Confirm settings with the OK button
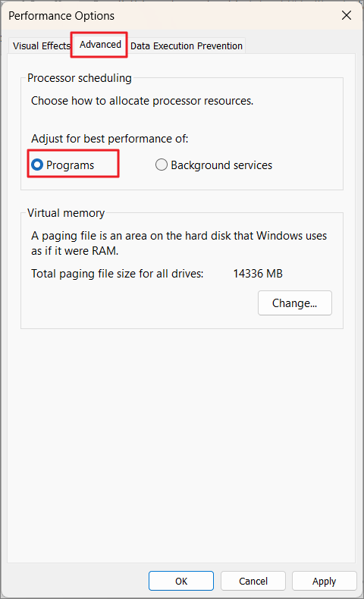 pos(181,581)
